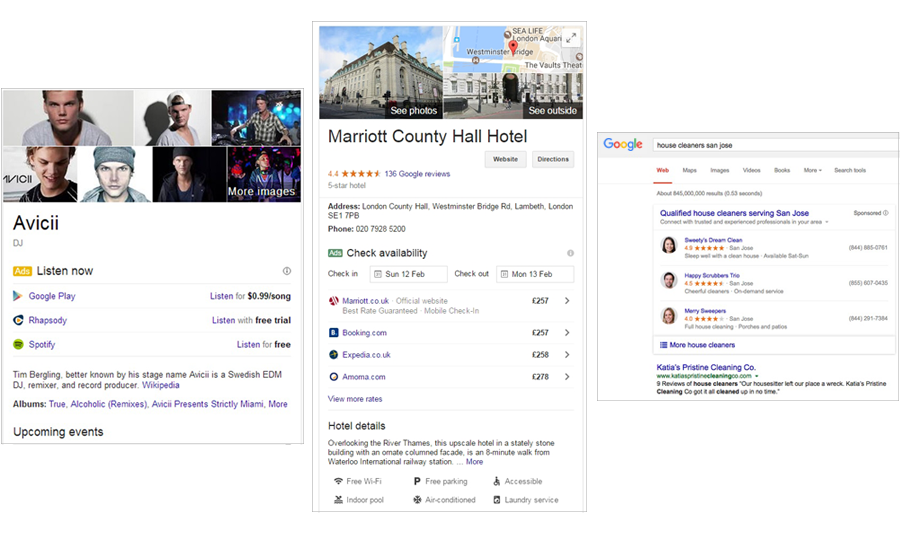This screenshot has height=537, width=900.
Task: Click More images thumbnail for Avicii
Action: coord(264,174)
